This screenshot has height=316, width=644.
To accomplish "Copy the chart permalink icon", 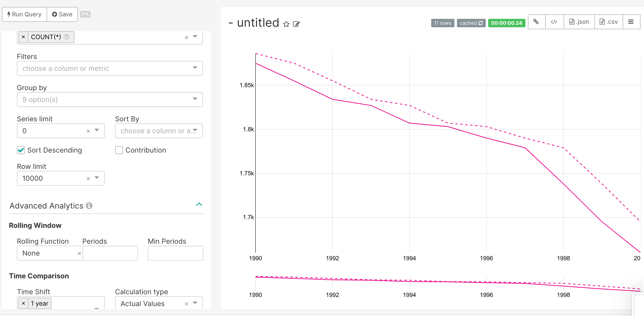I will pyautogui.click(x=536, y=22).
